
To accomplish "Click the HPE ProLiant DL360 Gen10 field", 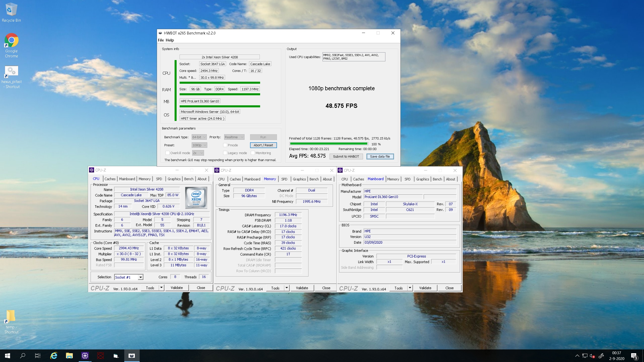I will tap(200, 101).
